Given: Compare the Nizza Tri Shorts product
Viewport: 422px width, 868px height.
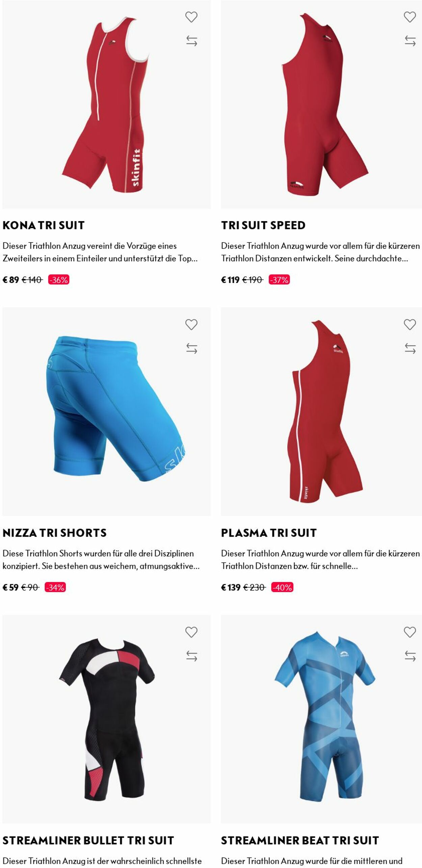Looking at the screenshot, I should [191, 349].
